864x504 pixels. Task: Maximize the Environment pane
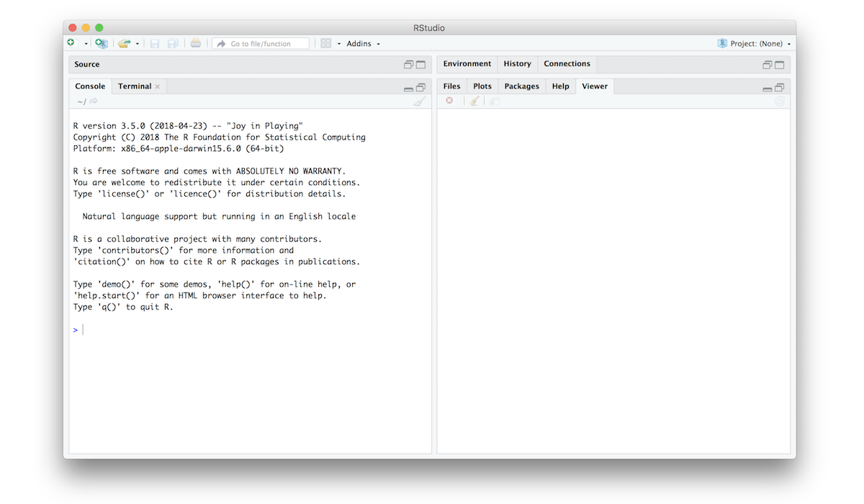click(780, 65)
